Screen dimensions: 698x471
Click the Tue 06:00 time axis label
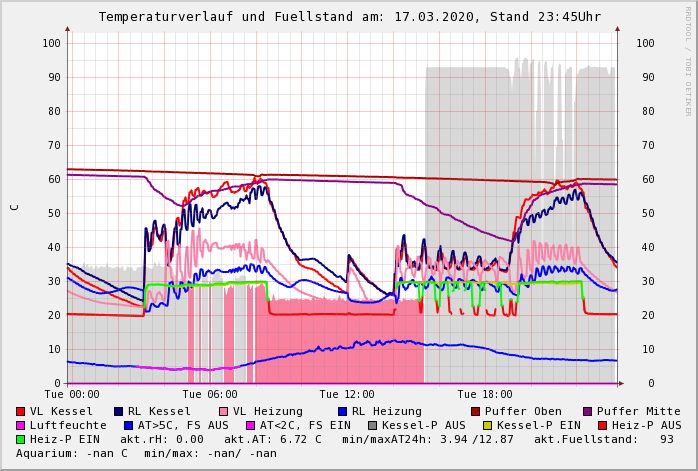[x=210, y=394]
